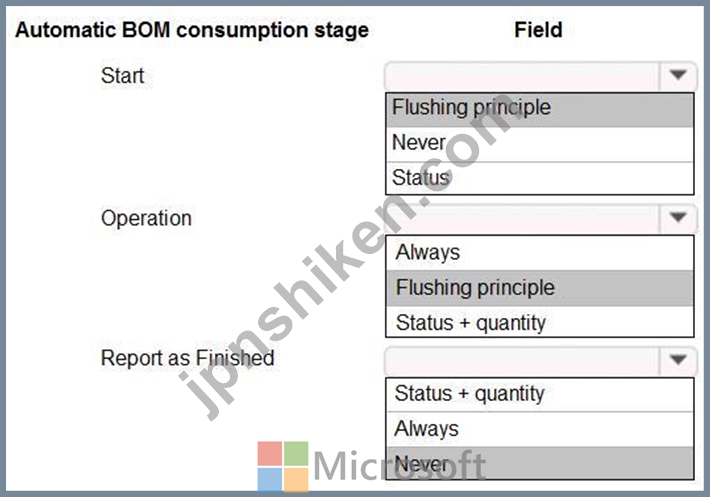710x497 pixels.
Task: Click the Start stage label
Action: (x=123, y=76)
